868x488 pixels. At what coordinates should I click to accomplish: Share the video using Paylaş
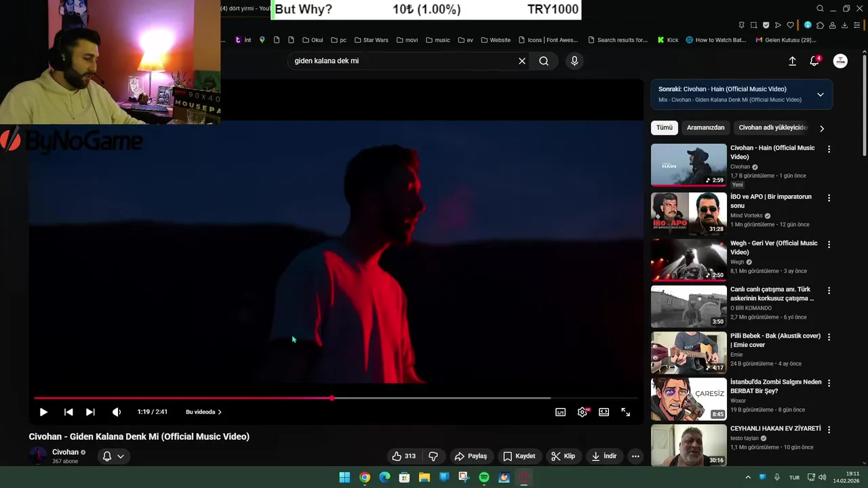pyautogui.click(x=471, y=456)
